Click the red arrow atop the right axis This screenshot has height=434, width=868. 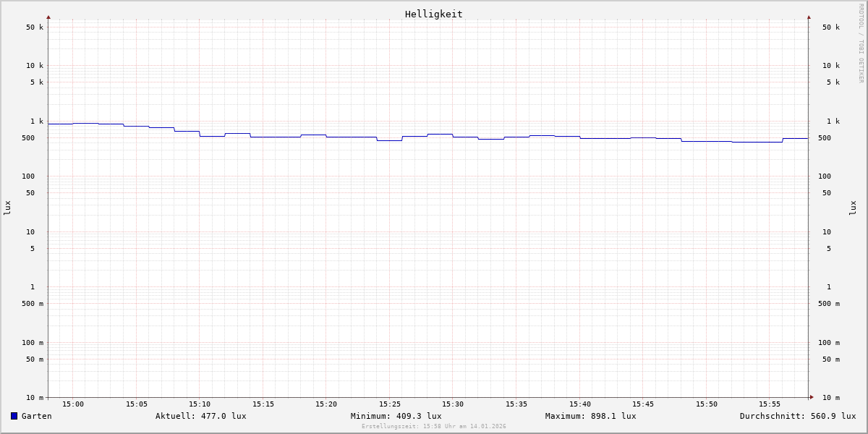point(809,17)
